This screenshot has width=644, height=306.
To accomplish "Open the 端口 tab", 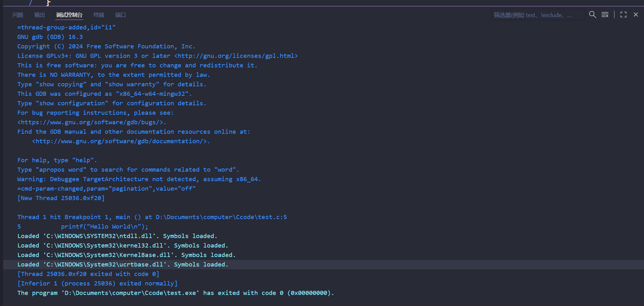I will (x=120, y=15).
